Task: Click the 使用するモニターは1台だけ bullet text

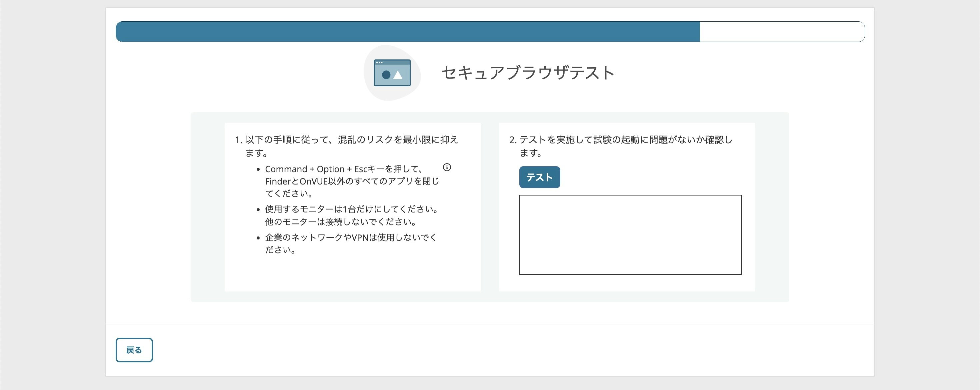Action: coord(352,209)
